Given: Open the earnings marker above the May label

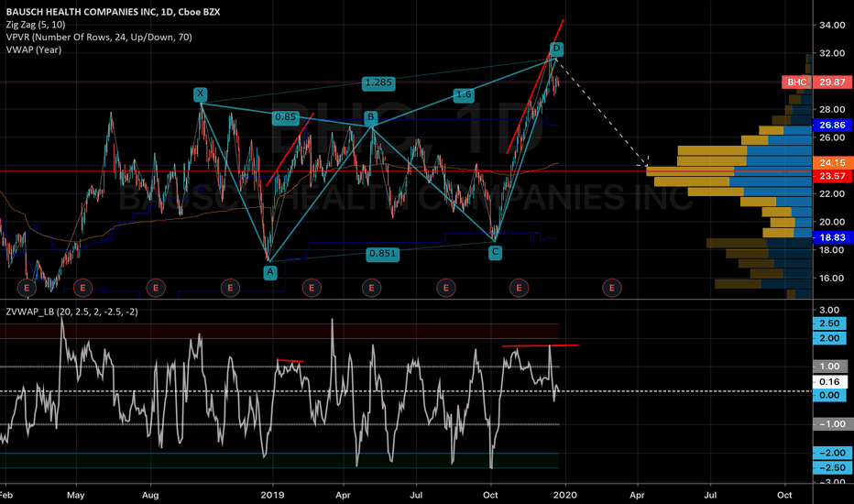Looking at the screenshot, I should (82, 288).
